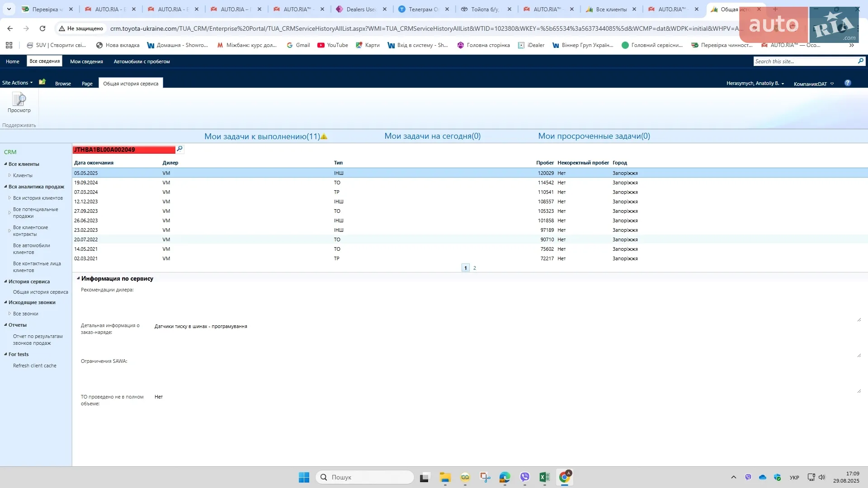Screen dimensions: 868x488
Task: Open the Site Actions dropdown
Action: (18, 83)
